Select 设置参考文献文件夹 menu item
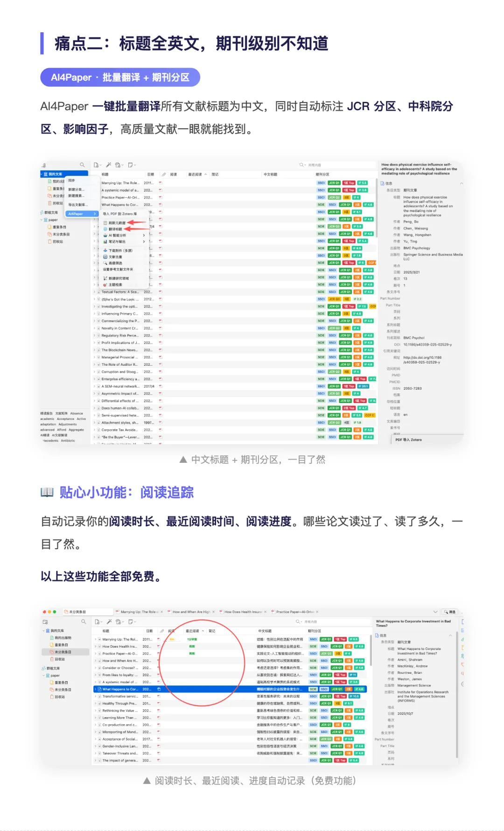 pos(118,269)
